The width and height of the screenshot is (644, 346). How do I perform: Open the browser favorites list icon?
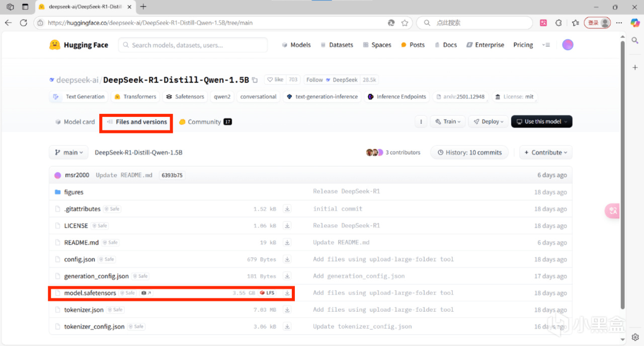[x=576, y=23]
